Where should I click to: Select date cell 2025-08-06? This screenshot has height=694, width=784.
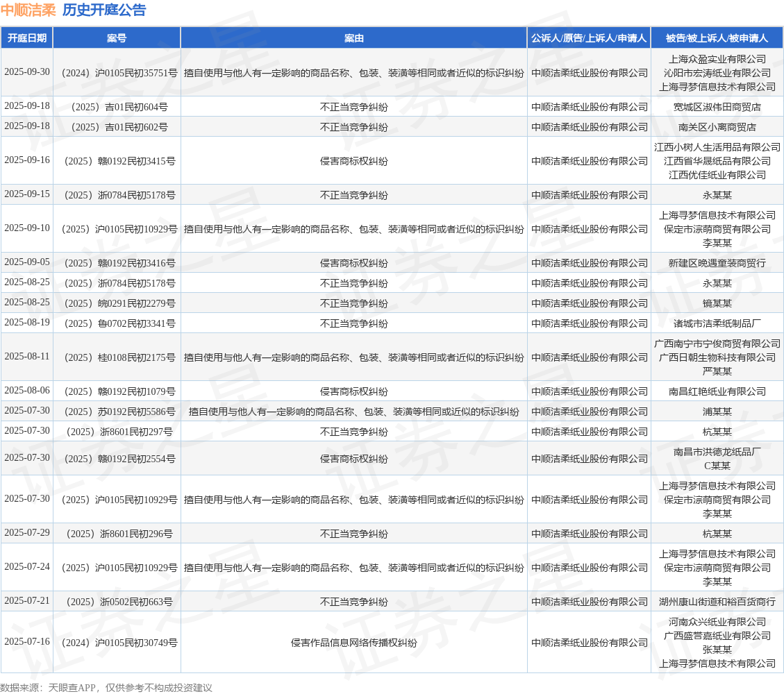[x=27, y=390]
